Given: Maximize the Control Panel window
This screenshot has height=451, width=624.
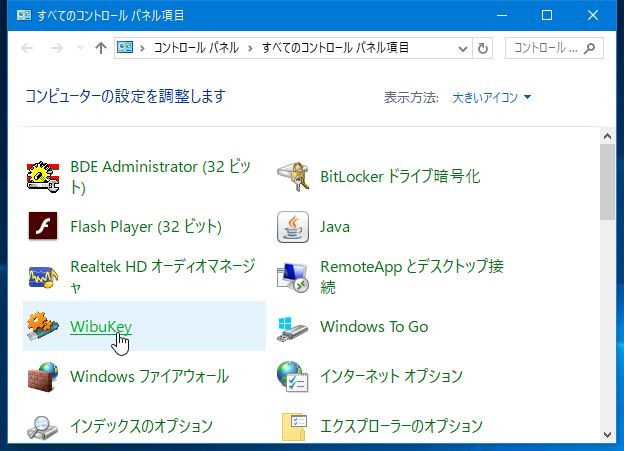Looking at the screenshot, I should pyautogui.click(x=547, y=15).
